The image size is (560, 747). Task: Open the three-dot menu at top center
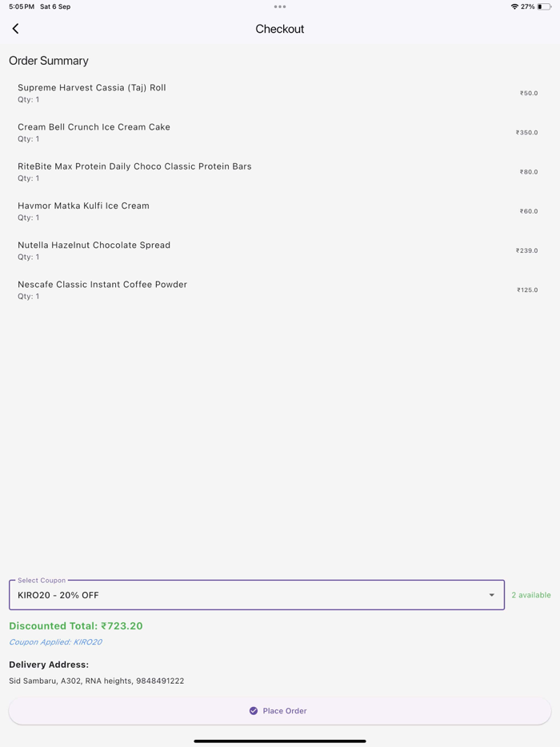[x=279, y=6]
